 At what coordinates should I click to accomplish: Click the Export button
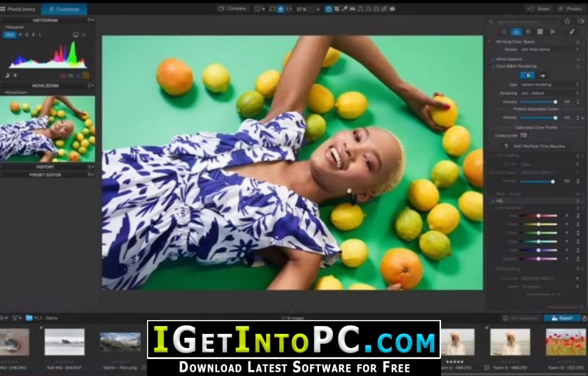pos(562,318)
